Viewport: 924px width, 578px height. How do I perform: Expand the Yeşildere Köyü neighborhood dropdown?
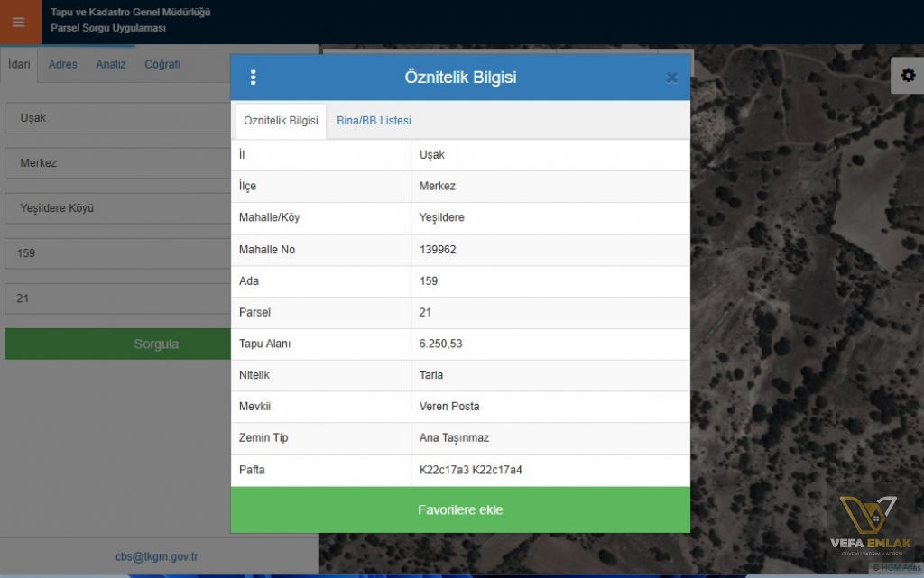pos(118,208)
